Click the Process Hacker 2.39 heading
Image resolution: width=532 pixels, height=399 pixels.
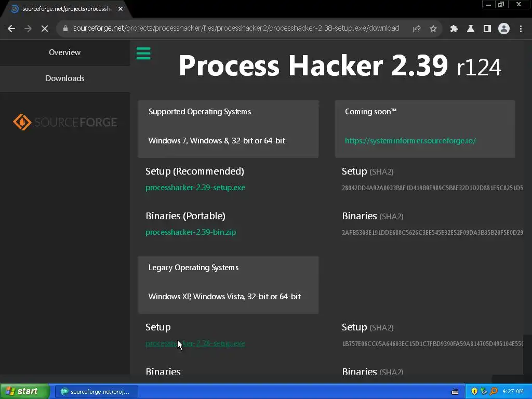(x=313, y=65)
